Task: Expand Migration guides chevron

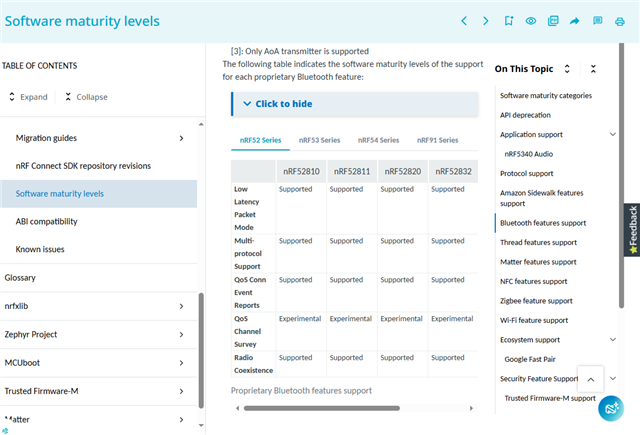Action: click(181, 138)
